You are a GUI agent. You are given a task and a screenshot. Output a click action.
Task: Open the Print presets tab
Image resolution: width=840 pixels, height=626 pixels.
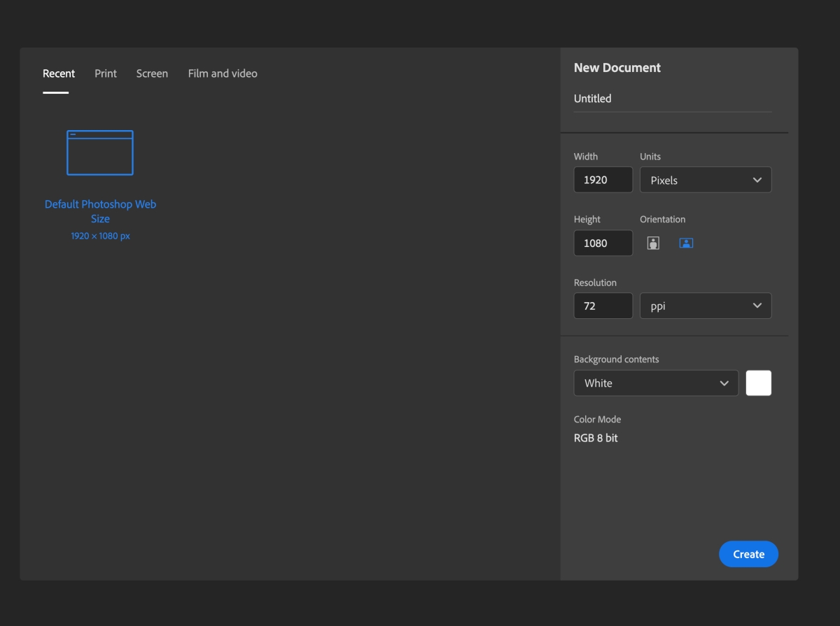point(106,73)
